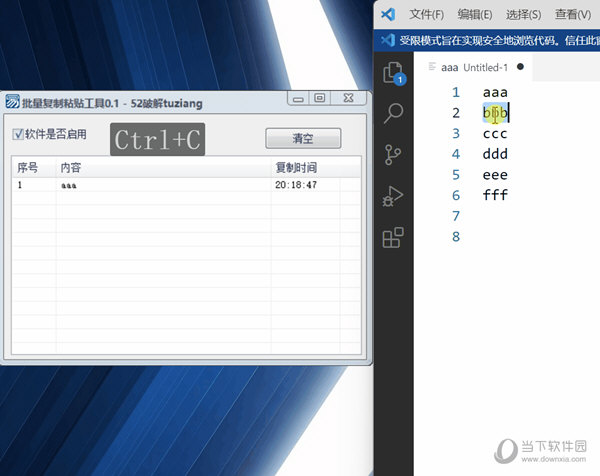The height and width of the screenshot is (476, 600).
Task: Click line number 7 in the editor
Action: pos(456,216)
